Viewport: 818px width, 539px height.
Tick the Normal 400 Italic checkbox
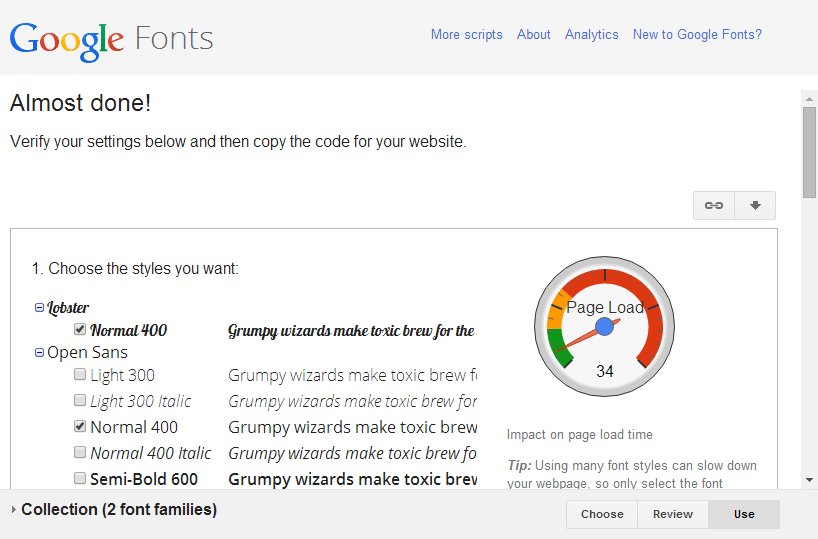click(x=80, y=452)
